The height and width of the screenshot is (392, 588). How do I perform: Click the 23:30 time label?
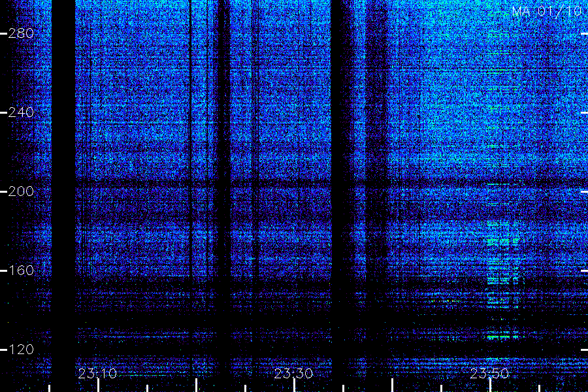pos(293,374)
